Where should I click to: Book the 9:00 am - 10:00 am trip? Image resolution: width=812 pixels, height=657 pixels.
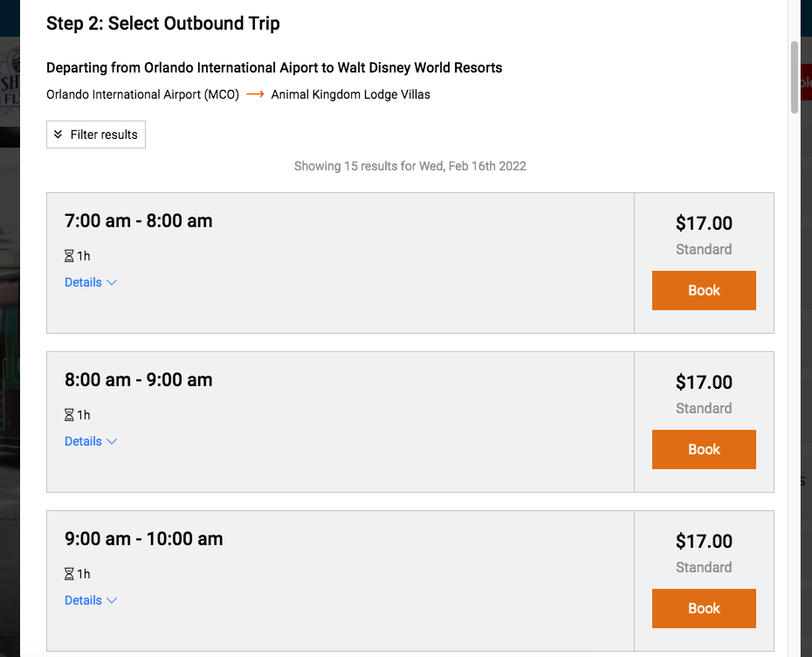tap(704, 609)
